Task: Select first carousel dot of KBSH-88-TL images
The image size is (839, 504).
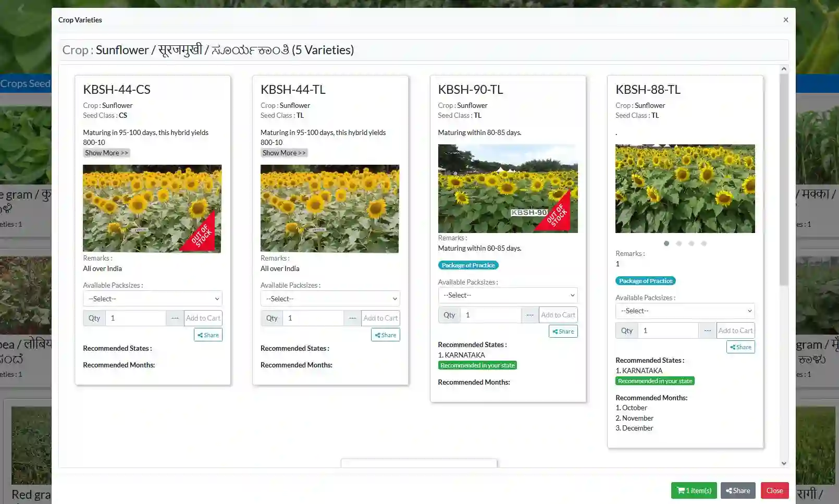Action: (667, 243)
